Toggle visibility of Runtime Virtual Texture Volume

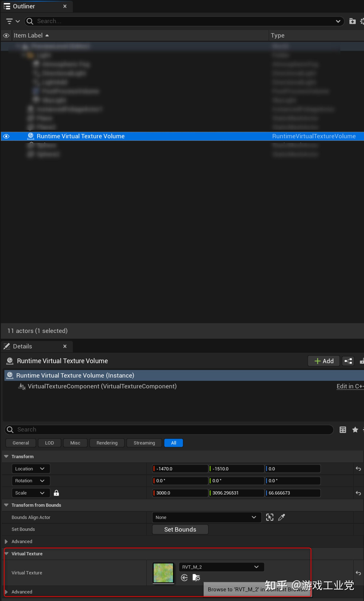pyautogui.click(x=6, y=136)
